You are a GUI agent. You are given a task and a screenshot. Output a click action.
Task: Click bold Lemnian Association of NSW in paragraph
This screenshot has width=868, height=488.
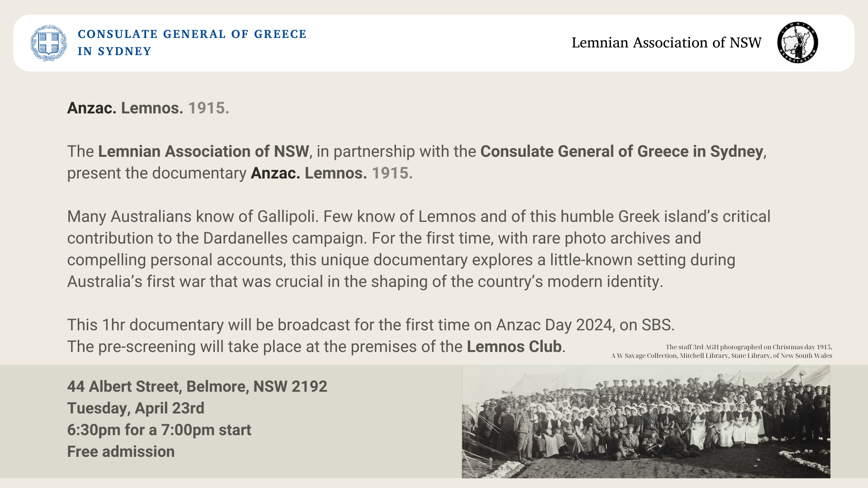tap(203, 151)
